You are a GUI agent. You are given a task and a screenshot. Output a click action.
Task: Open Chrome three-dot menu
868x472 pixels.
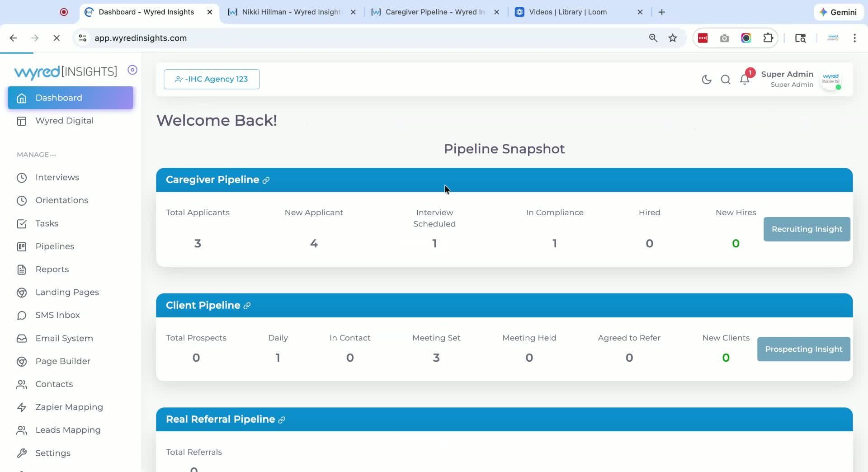(x=854, y=38)
